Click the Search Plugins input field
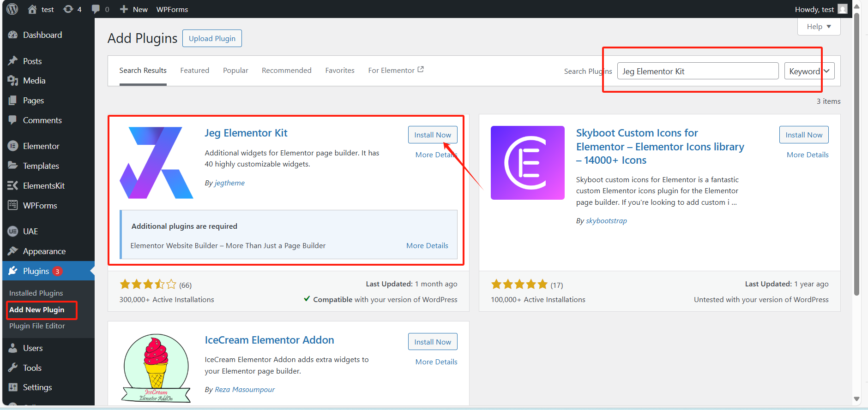 point(698,71)
